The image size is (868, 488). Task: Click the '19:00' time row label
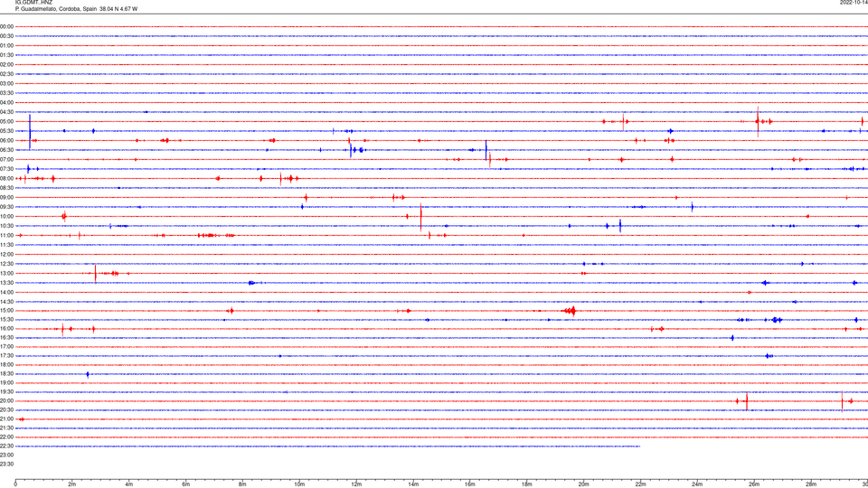point(6,383)
